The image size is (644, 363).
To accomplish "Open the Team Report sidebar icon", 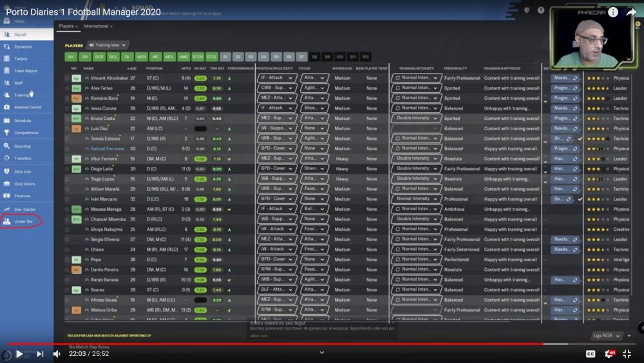I will [6, 71].
